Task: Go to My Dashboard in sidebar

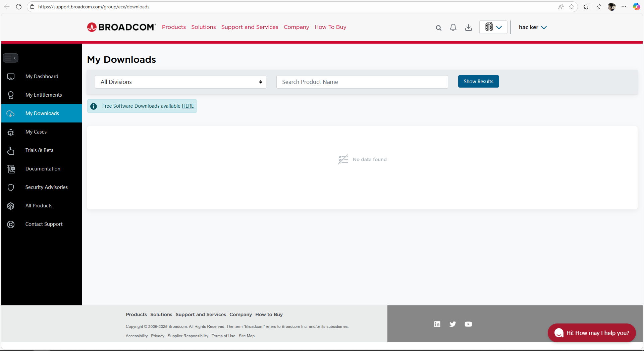Action: (42, 77)
